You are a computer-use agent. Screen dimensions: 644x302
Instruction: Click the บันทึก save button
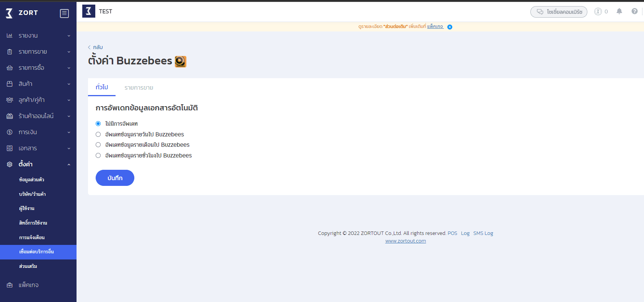(115, 178)
